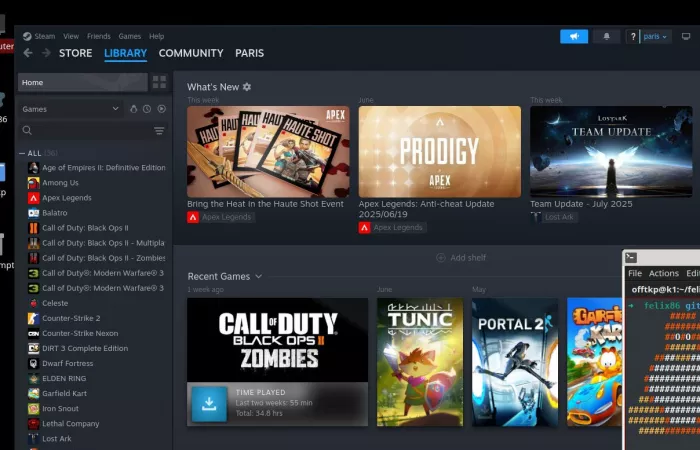The height and width of the screenshot is (450, 700).
Task: Open advanced filter options icon
Action: [x=159, y=130]
